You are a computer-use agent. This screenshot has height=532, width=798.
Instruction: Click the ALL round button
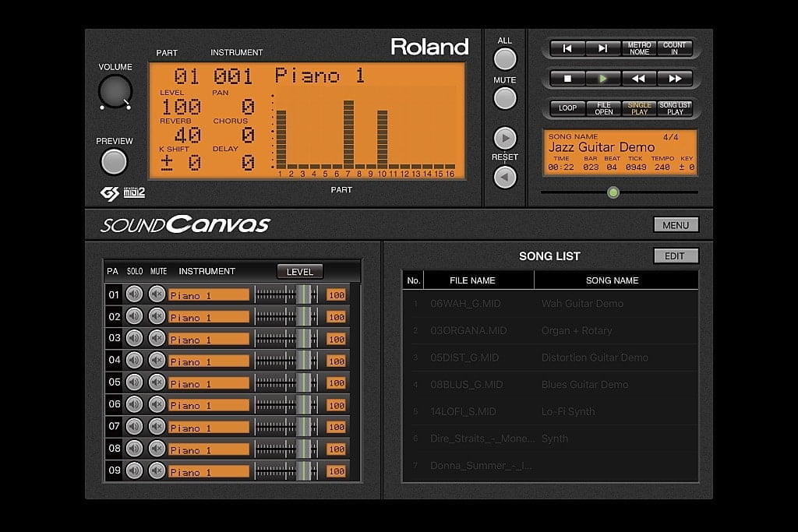coord(505,59)
